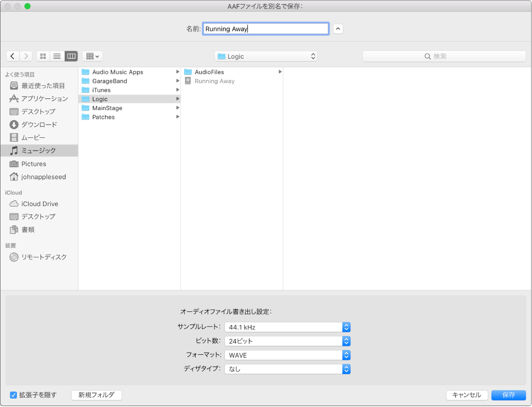The height and width of the screenshot is (407, 532).
Task: Select デスクトップ under よく使う項目
Action: pyautogui.click(x=39, y=112)
